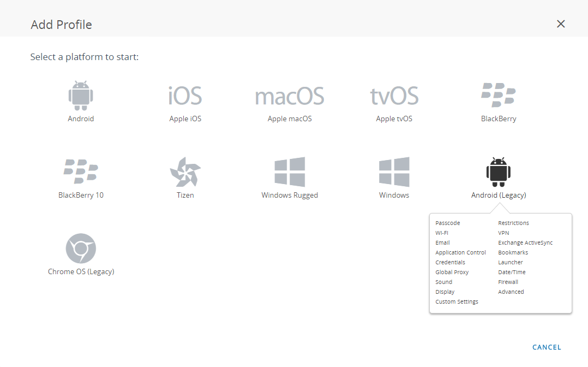Click the BlackBerry label text
The width and height of the screenshot is (588, 367).
tap(499, 119)
